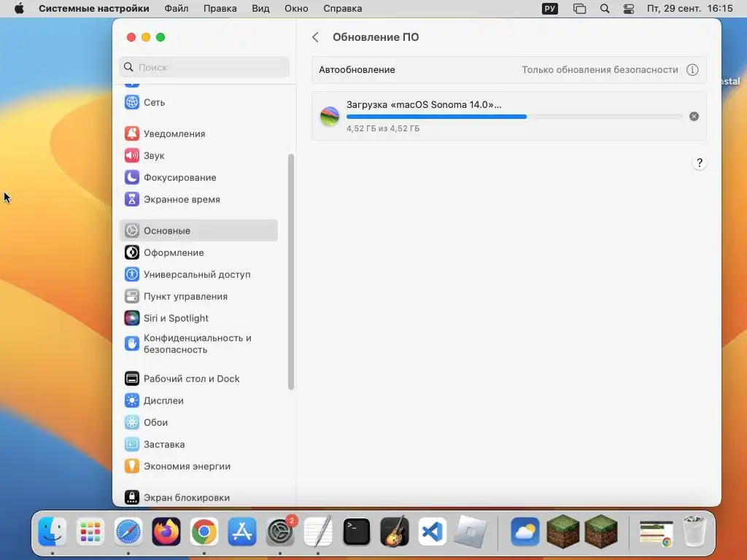The image size is (747, 560).
Task: Launch GarageBand from the Dock
Action: [395, 532]
